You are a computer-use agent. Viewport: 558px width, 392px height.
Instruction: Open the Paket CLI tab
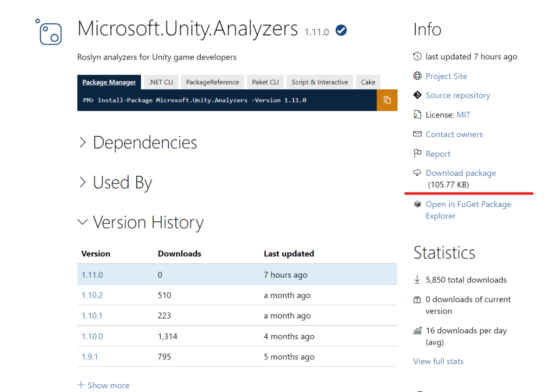tap(266, 82)
